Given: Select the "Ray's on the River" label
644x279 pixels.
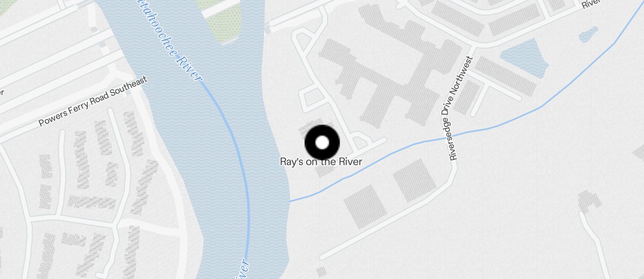Looking at the screenshot, I should pyautogui.click(x=321, y=162).
